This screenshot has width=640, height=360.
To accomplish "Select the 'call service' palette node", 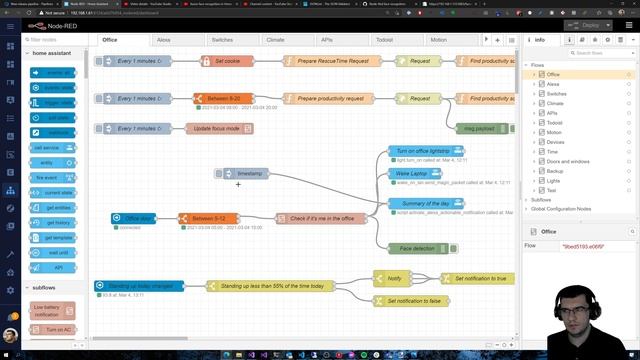I will [x=53, y=148].
